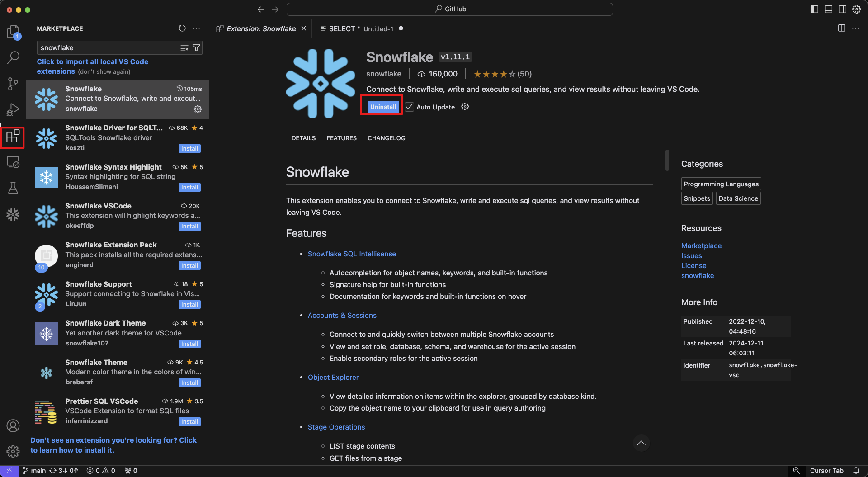The height and width of the screenshot is (477, 868).
Task: Open More Actions menu in the Marketplace panel
Action: click(x=196, y=28)
